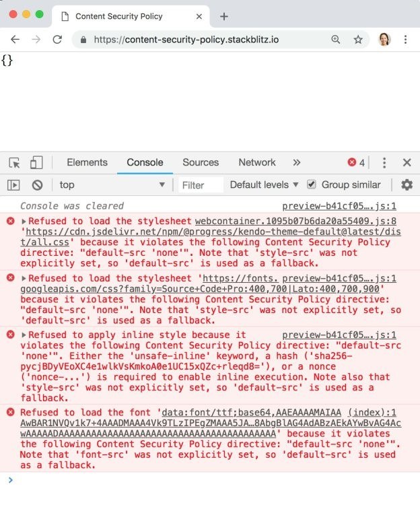Viewport: 420px width, 511px height.
Task: Click the address bar URL
Action: (x=186, y=40)
